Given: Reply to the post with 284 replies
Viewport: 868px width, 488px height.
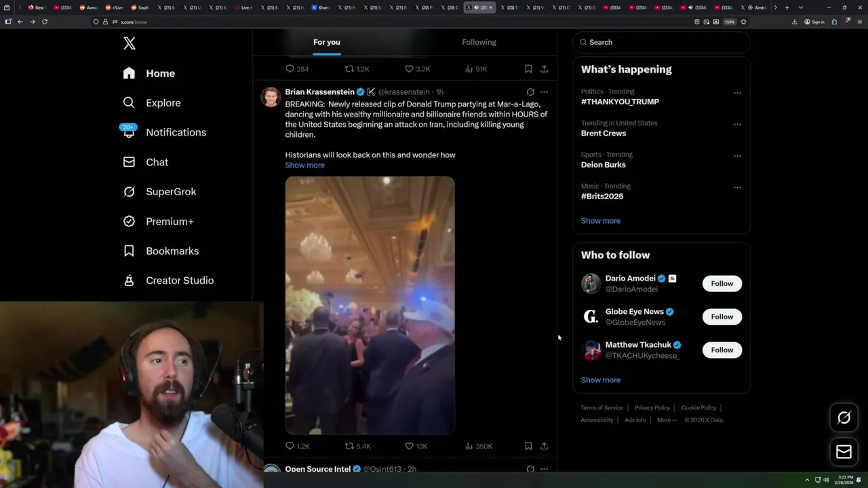Looking at the screenshot, I should point(297,69).
